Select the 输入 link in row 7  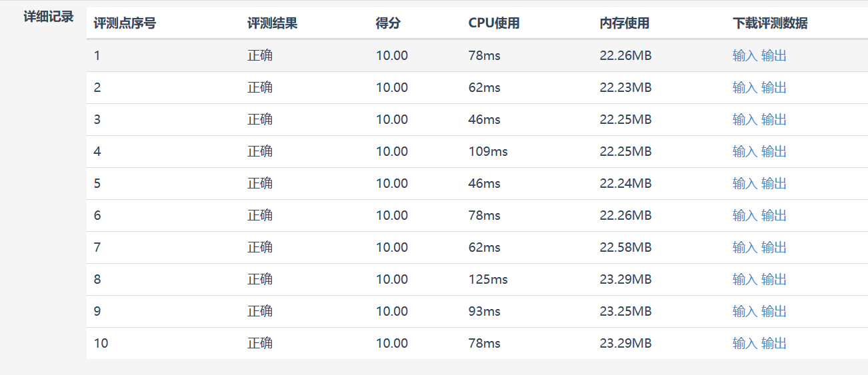(745, 248)
